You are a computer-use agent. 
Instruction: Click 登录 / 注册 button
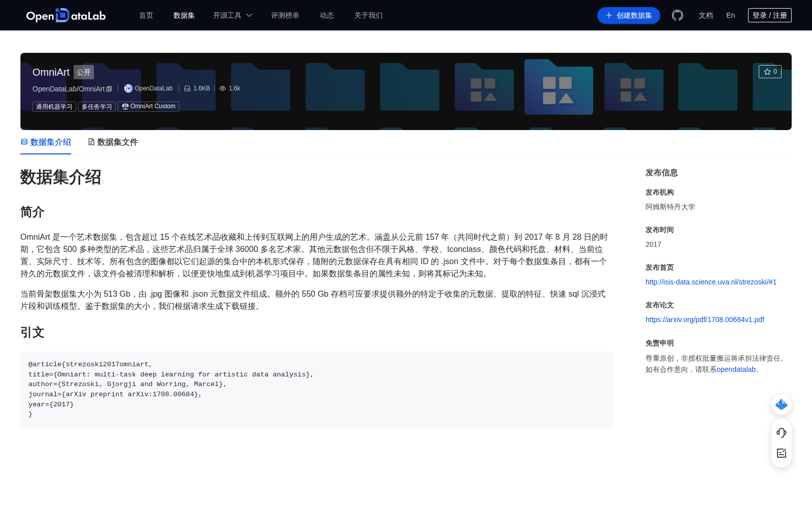[x=770, y=15]
